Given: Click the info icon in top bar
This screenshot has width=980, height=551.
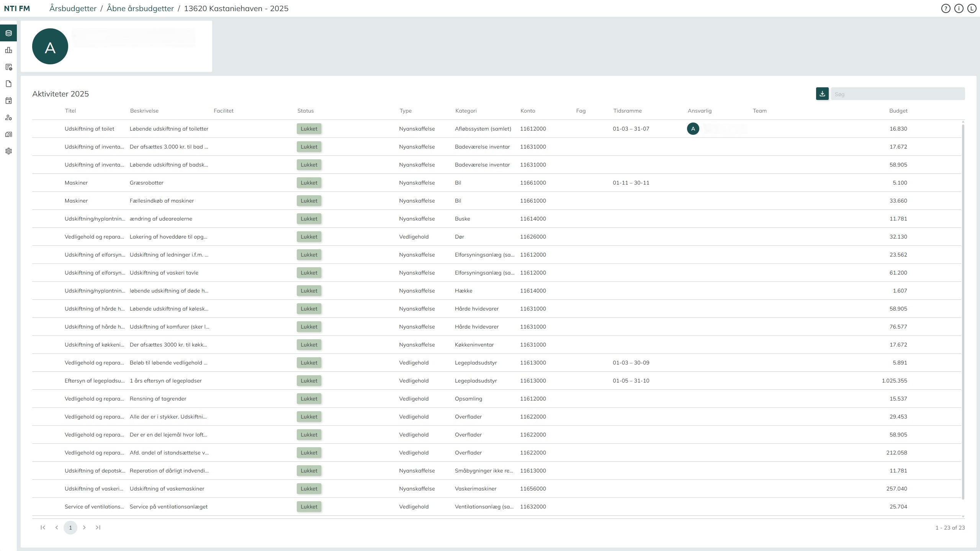Looking at the screenshot, I should 959,8.
